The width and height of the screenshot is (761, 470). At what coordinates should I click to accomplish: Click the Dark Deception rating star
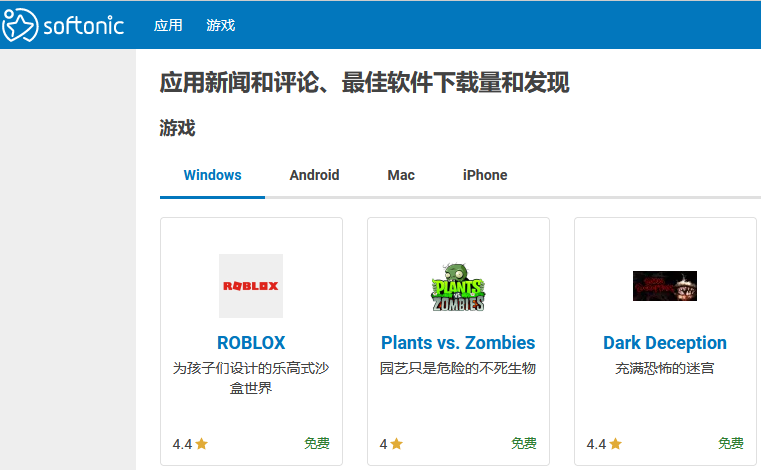[615, 444]
